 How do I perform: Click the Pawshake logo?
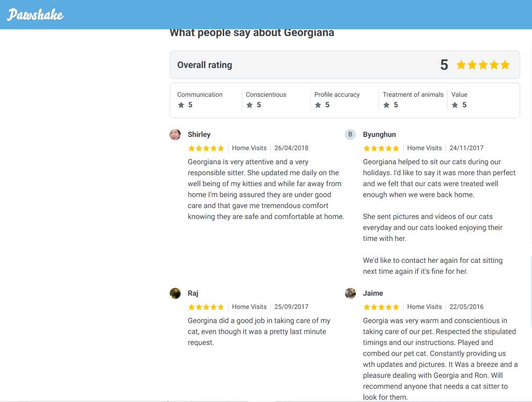[x=35, y=15]
